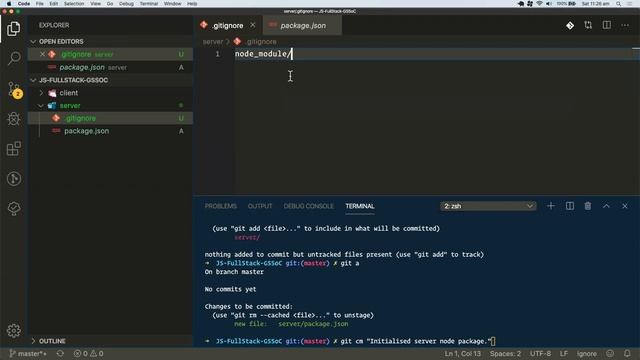This screenshot has height=360, width=640.
Task: Open the Selection menu
Action: pyautogui.click(x=74, y=4)
